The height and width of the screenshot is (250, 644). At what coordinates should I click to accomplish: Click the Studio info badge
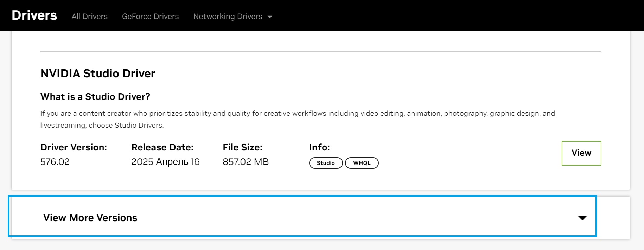326,163
